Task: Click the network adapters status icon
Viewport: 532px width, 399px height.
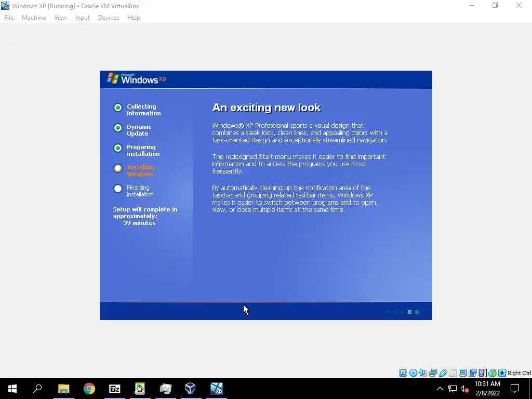Action: click(433, 373)
